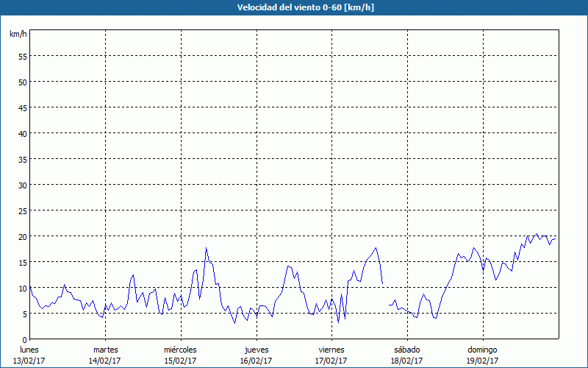Click the 20 value on the y-axis
Image resolution: width=588 pixels, height=368 pixels.
coord(22,236)
